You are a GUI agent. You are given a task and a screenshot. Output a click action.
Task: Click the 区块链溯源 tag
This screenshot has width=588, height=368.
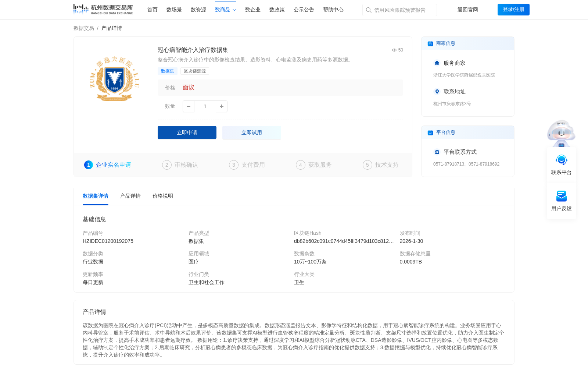[x=195, y=71]
